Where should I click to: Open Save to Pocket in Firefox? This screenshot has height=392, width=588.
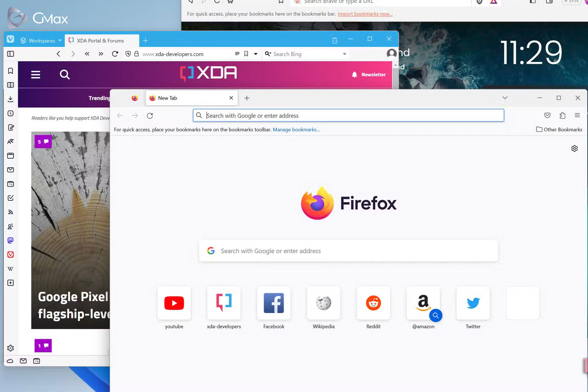[547, 115]
